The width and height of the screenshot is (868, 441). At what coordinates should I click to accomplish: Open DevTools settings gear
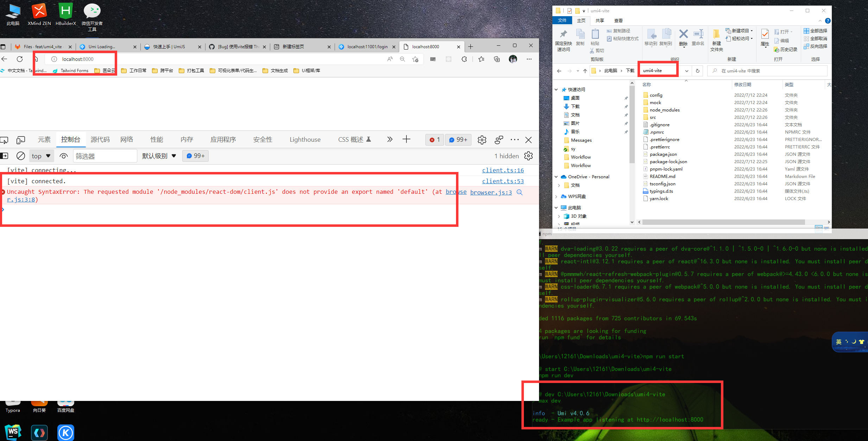coord(482,140)
